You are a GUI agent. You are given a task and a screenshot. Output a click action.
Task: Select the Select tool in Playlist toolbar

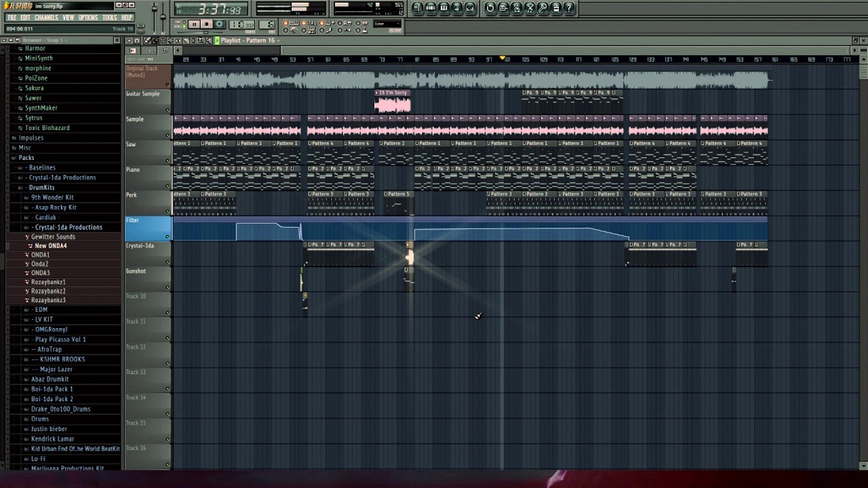click(x=193, y=41)
